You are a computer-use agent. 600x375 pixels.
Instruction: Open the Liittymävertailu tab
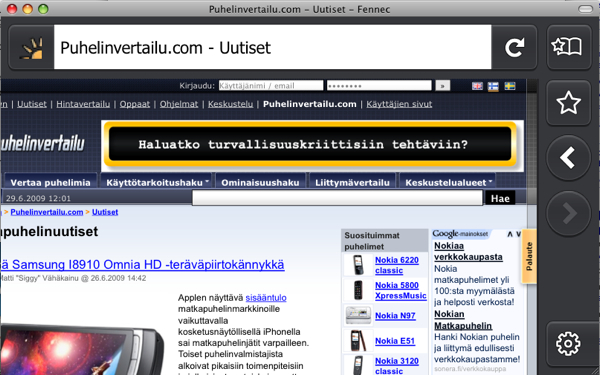[x=352, y=182]
